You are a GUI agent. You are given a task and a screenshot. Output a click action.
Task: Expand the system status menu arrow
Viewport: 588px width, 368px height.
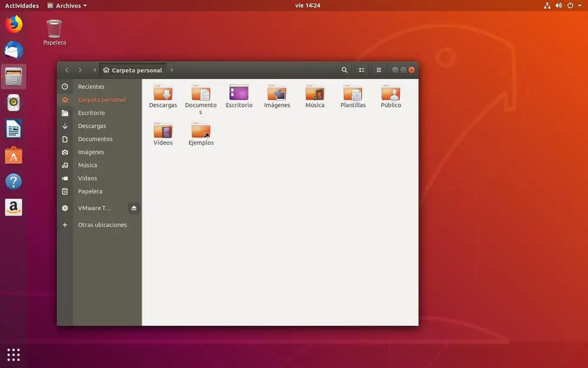pyautogui.click(x=579, y=5)
